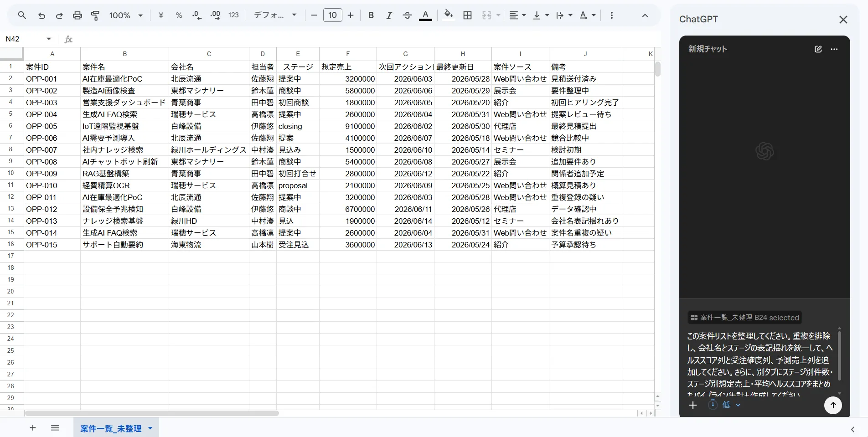Collapse the toolbar with the up chevron

[x=645, y=15]
